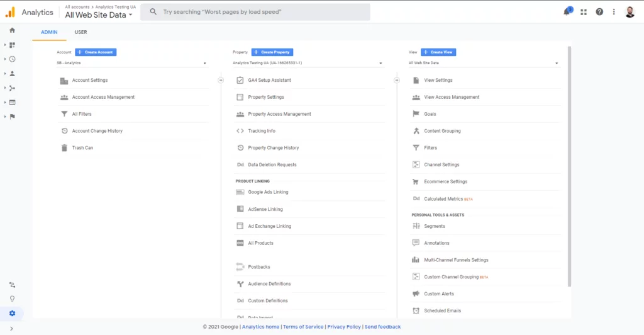Click the Send feedback link
Image resolution: width=644 pixels, height=335 pixels.
pos(382,327)
